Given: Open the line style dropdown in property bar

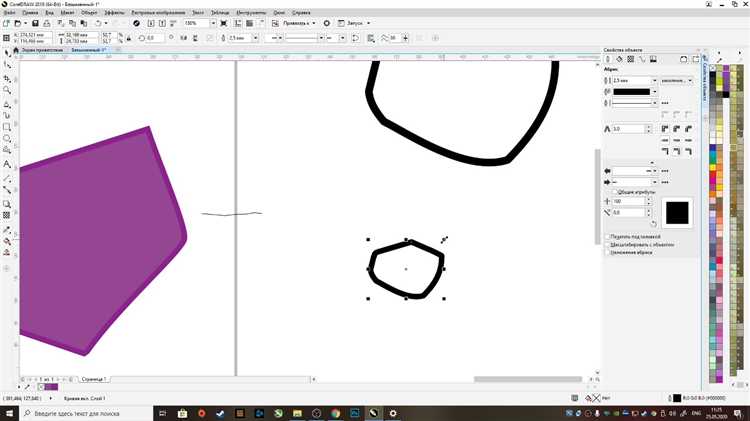Looking at the screenshot, I should (x=321, y=38).
